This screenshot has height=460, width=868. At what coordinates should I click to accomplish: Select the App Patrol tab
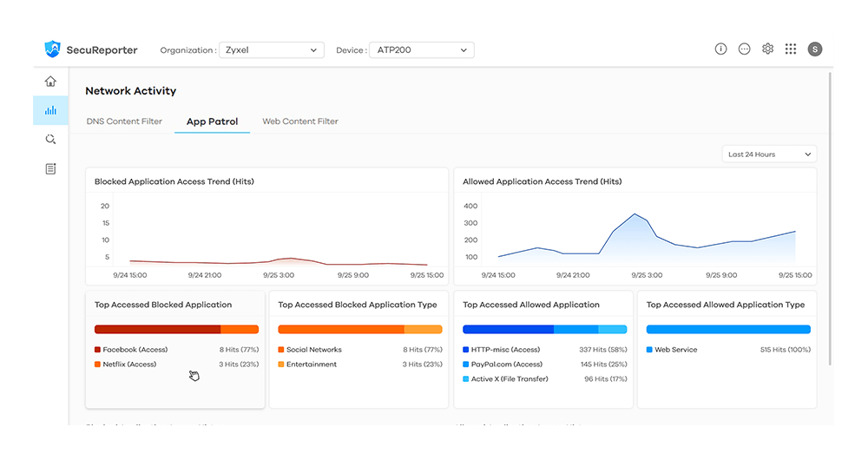tap(212, 122)
